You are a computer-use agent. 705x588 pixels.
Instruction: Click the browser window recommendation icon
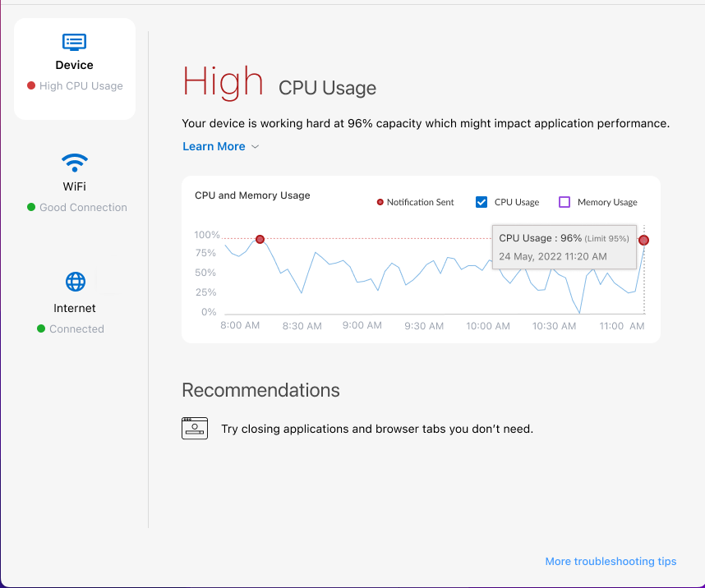click(x=195, y=429)
